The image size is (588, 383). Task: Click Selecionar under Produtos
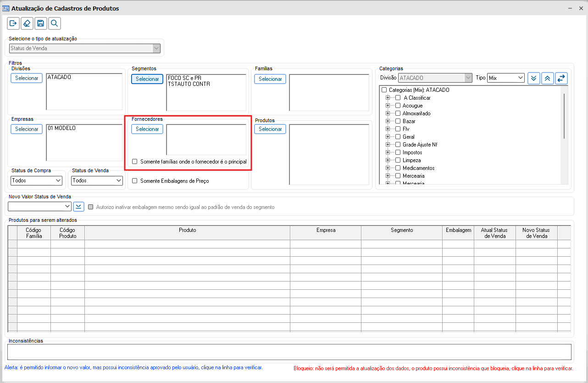click(270, 129)
